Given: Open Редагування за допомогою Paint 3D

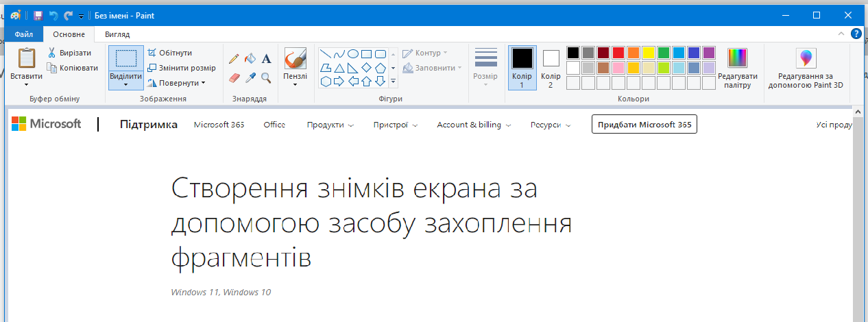Looking at the screenshot, I should coord(806,69).
